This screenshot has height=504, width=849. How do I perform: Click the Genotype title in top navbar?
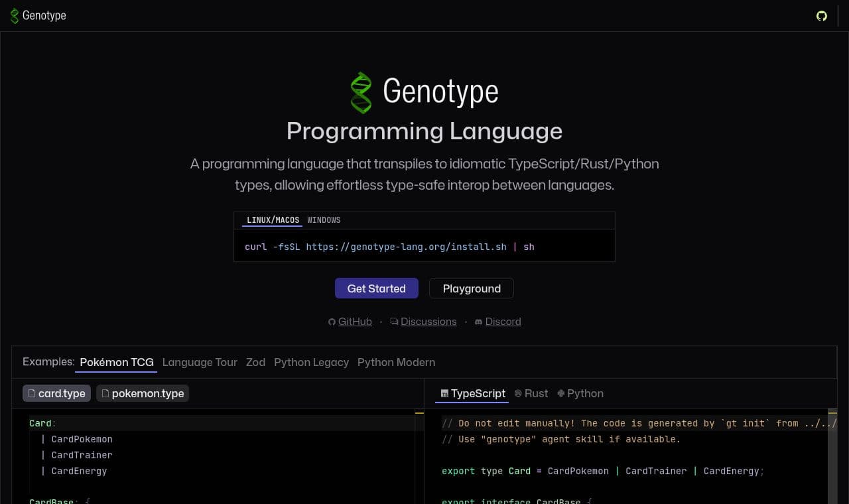point(44,16)
